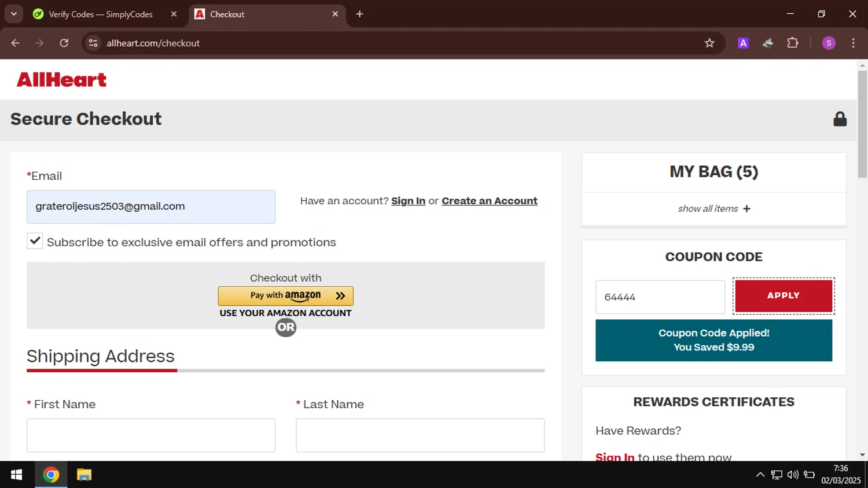868x488 pixels.
Task: Click the First Name input field
Action: [151, 435]
